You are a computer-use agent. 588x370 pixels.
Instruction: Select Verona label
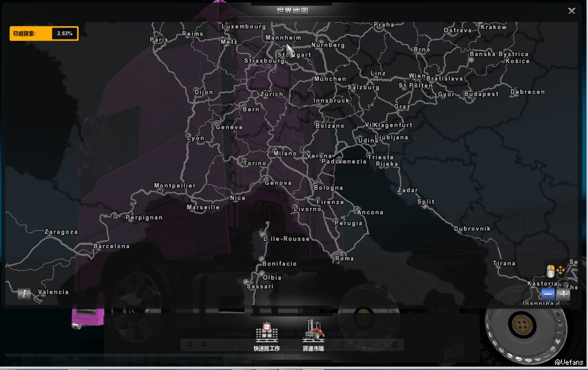319,156
